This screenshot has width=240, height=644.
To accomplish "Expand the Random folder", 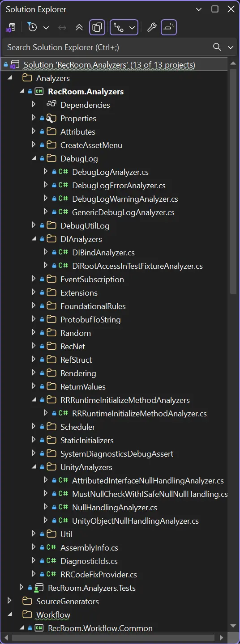I will point(33,333).
